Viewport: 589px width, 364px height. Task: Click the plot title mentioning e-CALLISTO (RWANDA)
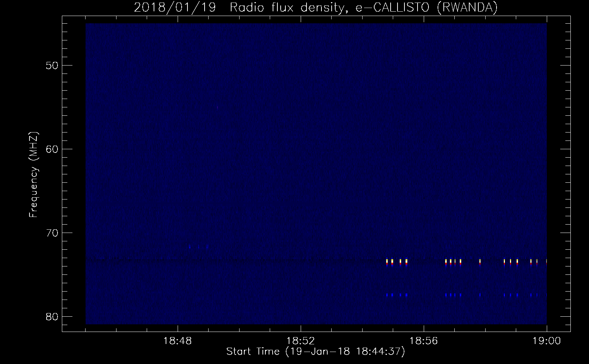[316, 8]
